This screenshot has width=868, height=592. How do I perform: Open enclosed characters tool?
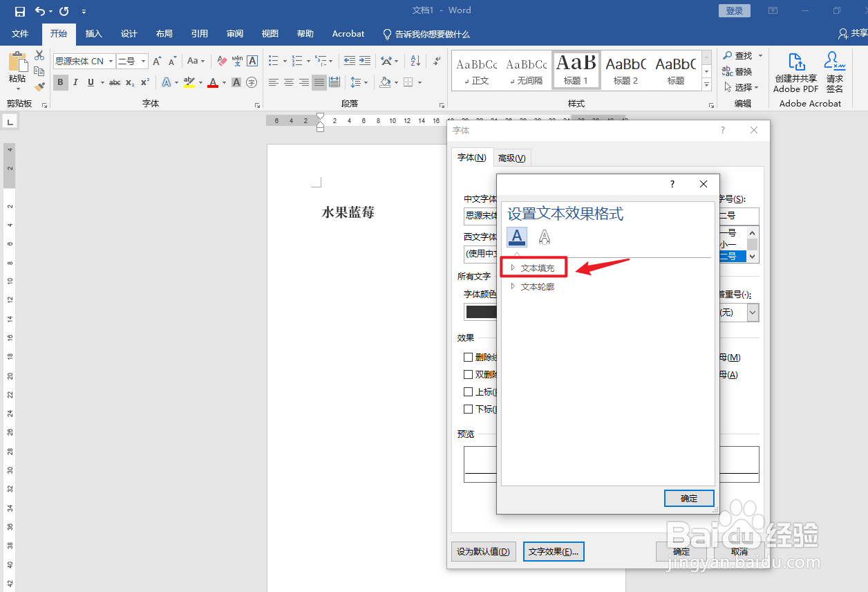click(x=252, y=82)
